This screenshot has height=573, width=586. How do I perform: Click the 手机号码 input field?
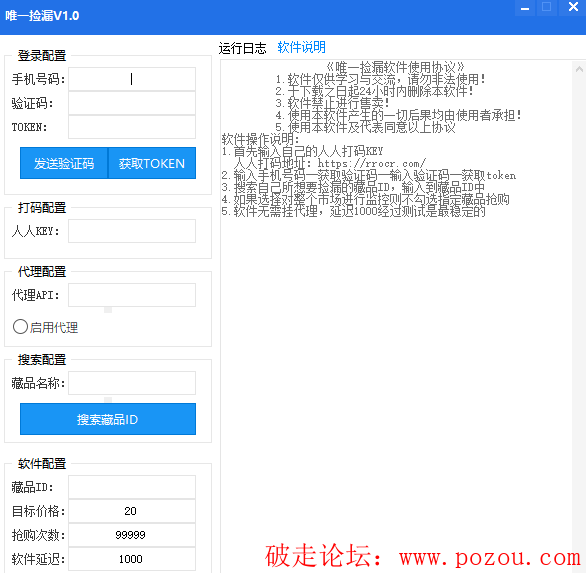pyautogui.click(x=132, y=79)
